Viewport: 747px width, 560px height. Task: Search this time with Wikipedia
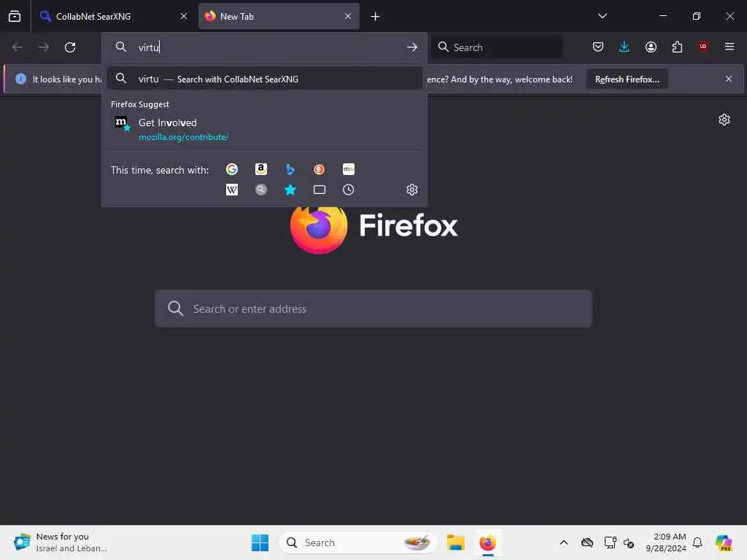[x=231, y=190]
